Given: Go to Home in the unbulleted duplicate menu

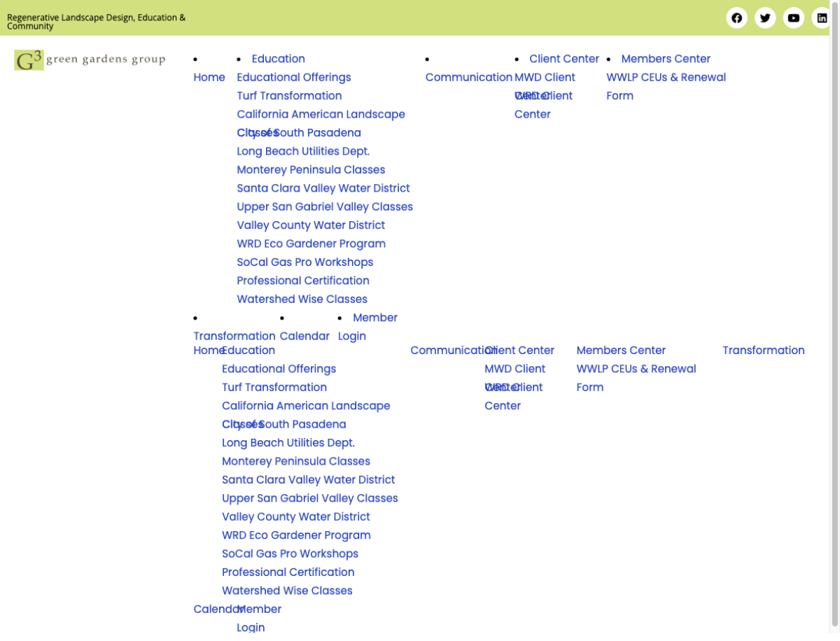Looking at the screenshot, I should point(206,351).
